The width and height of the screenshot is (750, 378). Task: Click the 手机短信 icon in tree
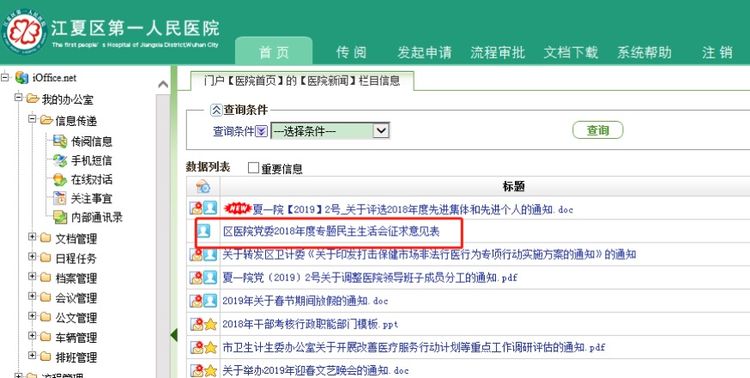[x=60, y=160]
